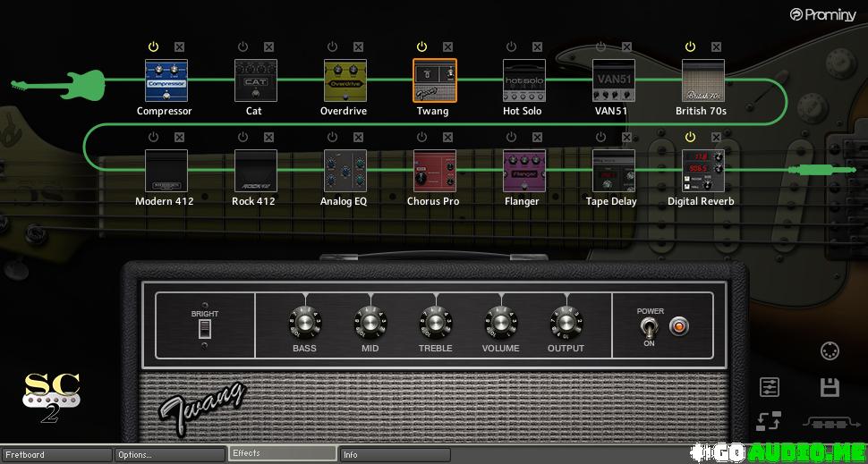This screenshot has height=464, width=868.
Task: Select the Digital Reverb effect
Action: 703,171
